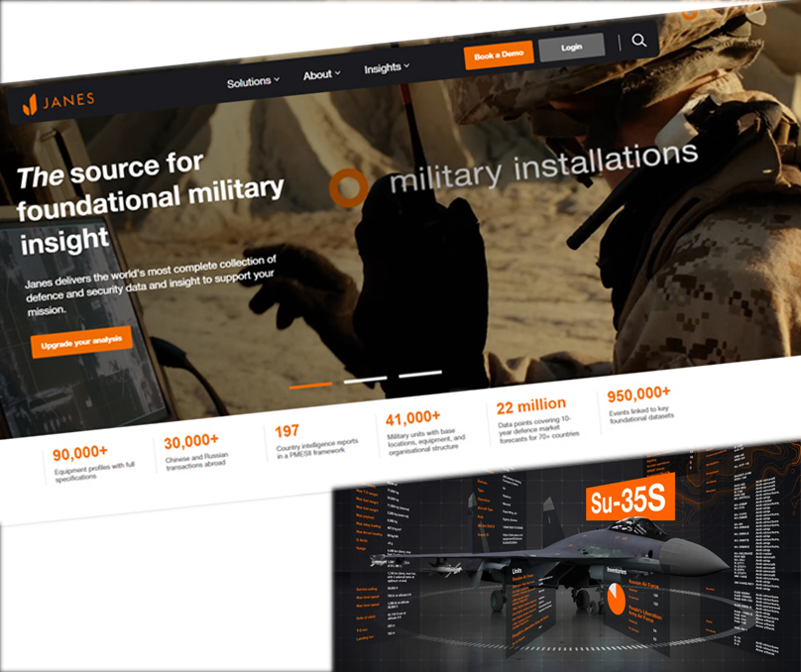Image resolution: width=801 pixels, height=672 pixels.
Task: Open the search magnifier icon
Action: [639, 41]
